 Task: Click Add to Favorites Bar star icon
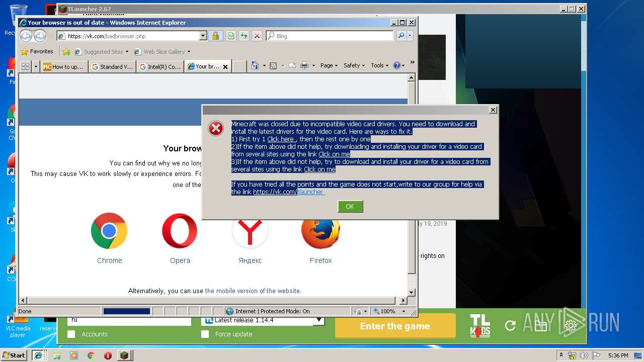pos(66,51)
